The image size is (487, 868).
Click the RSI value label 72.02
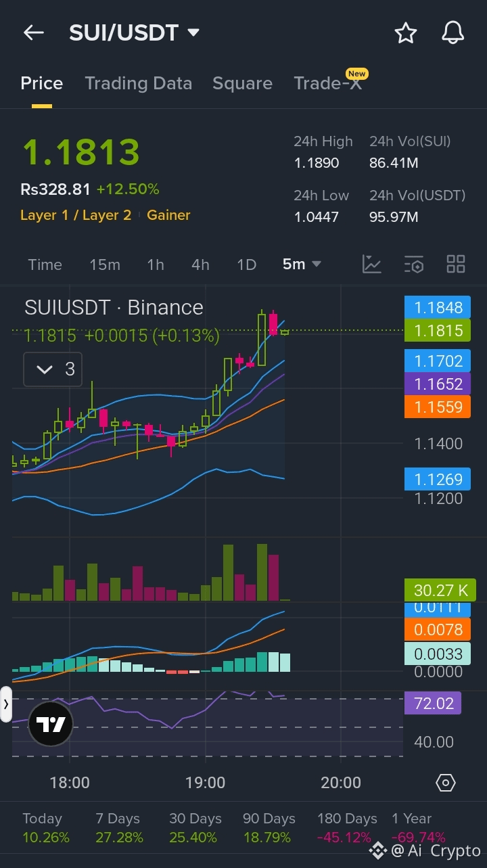pyautogui.click(x=434, y=703)
